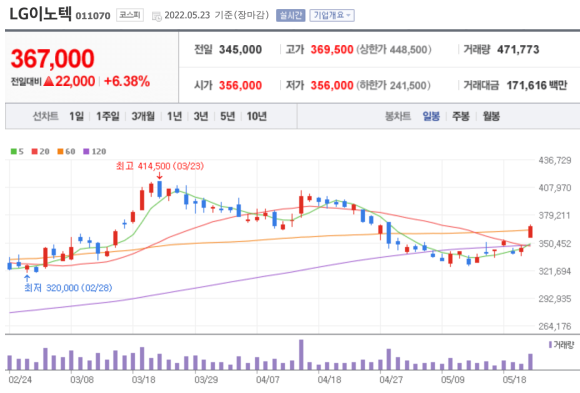Click the 05/18 date label on the axis
The height and width of the screenshot is (393, 580).
pos(514,380)
